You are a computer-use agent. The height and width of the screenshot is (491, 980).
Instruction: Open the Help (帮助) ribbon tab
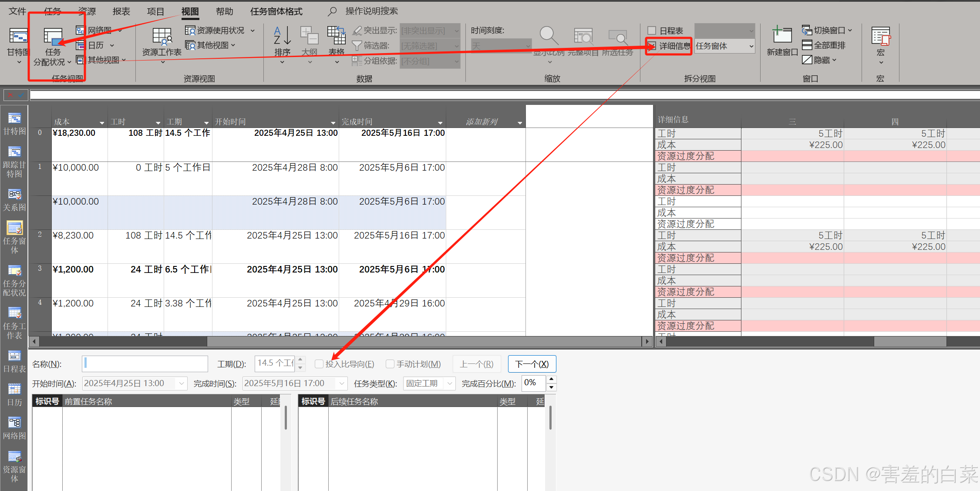(x=225, y=11)
